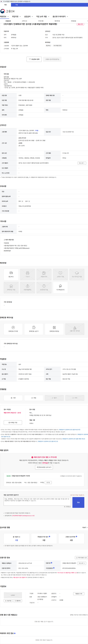Expand the 출산휴가·육아휴직 menu
The width and height of the screenshot is (88, 644).
[x=60, y=17]
